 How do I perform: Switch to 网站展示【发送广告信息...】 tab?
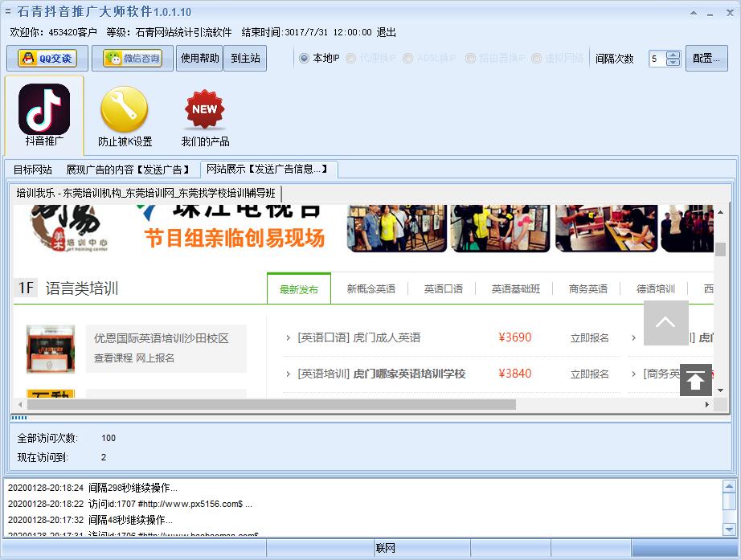tap(268, 170)
